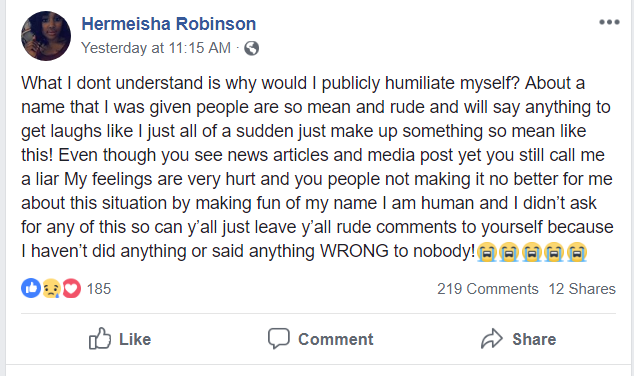This screenshot has height=376, width=634.
Task: Click the post body text paragraph
Action: point(317,167)
